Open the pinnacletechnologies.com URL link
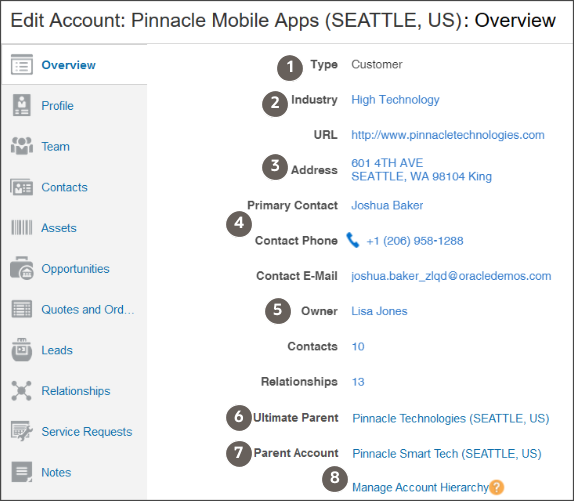This screenshot has height=501, width=574. (448, 135)
